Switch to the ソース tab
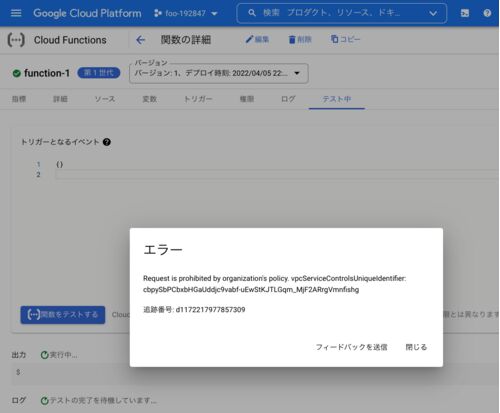The width and height of the screenshot is (500, 413). pos(105,99)
